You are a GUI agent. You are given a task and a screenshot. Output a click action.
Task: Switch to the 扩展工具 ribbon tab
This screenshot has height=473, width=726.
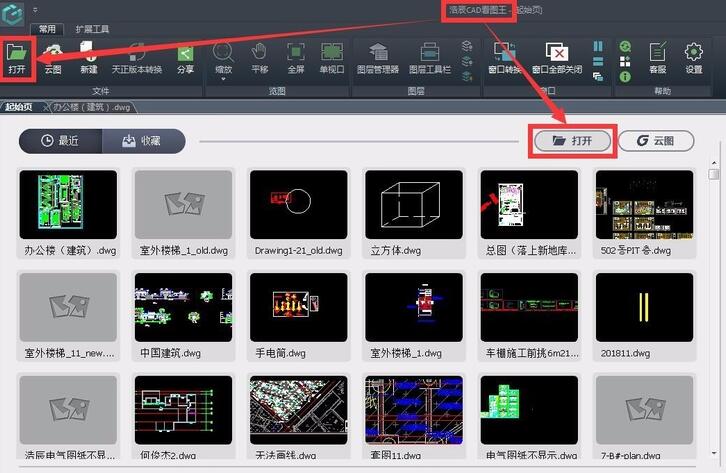92,29
